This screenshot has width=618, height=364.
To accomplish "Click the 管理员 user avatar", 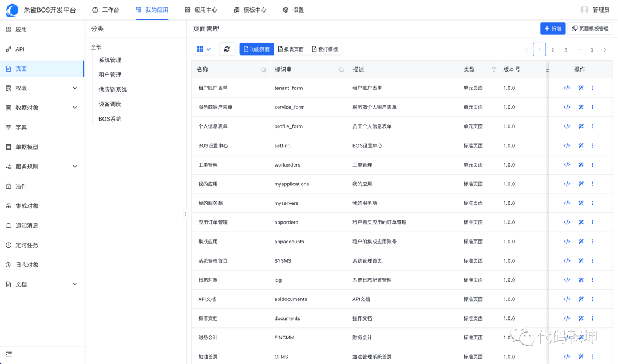I will 584,10.
